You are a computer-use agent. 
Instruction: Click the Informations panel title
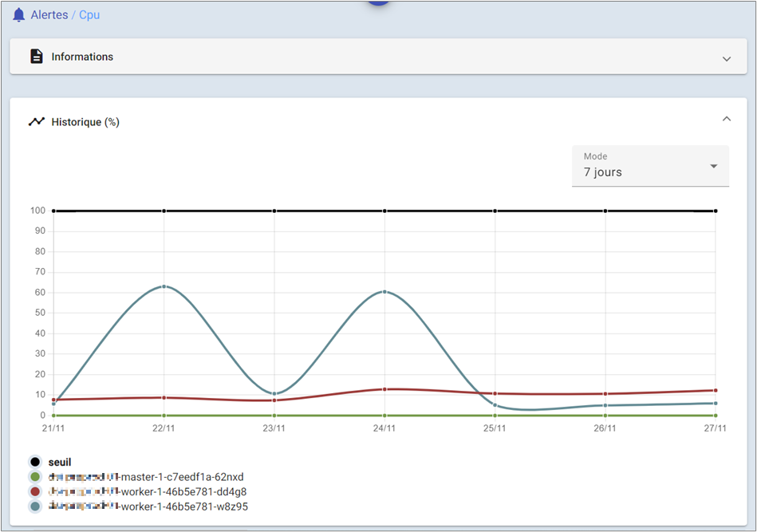point(82,57)
